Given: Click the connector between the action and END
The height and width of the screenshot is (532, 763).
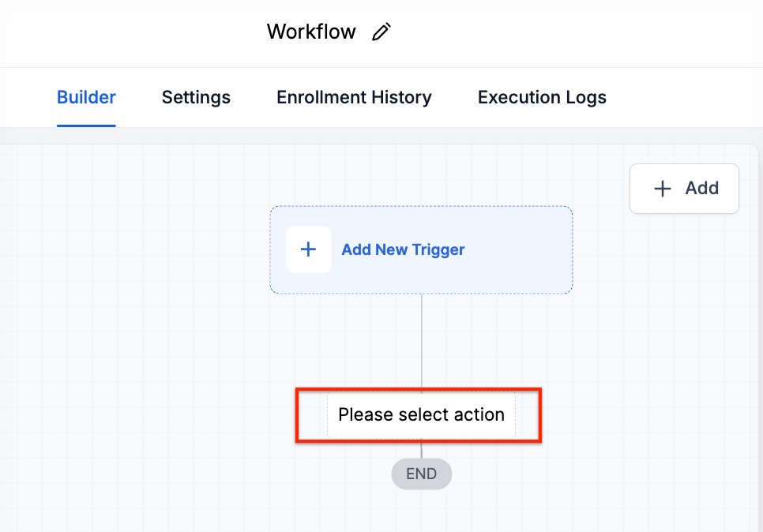Looking at the screenshot, I should (x=422, y=450).
